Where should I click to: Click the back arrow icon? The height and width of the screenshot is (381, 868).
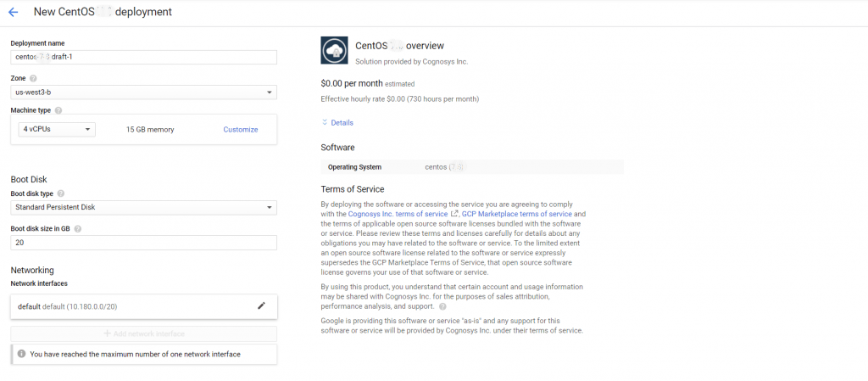(x=13, y=13)
